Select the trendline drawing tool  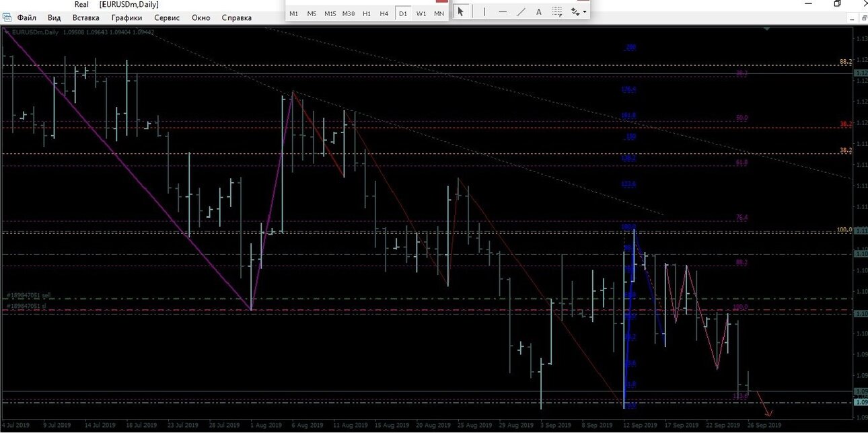point(521,12)
